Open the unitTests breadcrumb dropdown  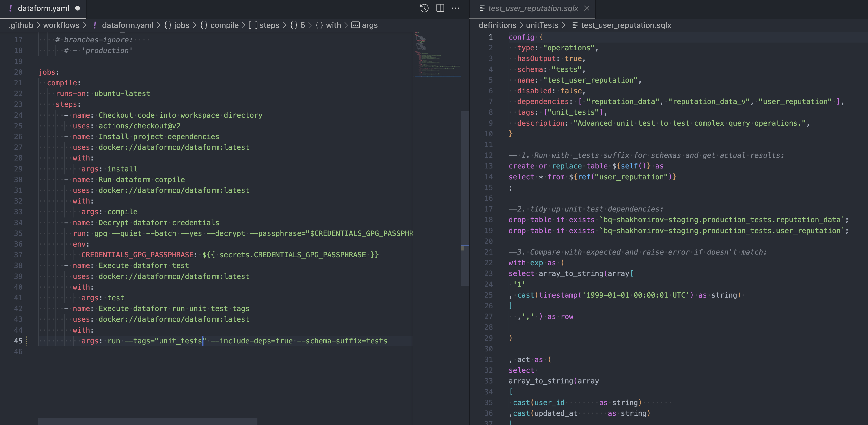pyautogui.click(x=543, y=25)
